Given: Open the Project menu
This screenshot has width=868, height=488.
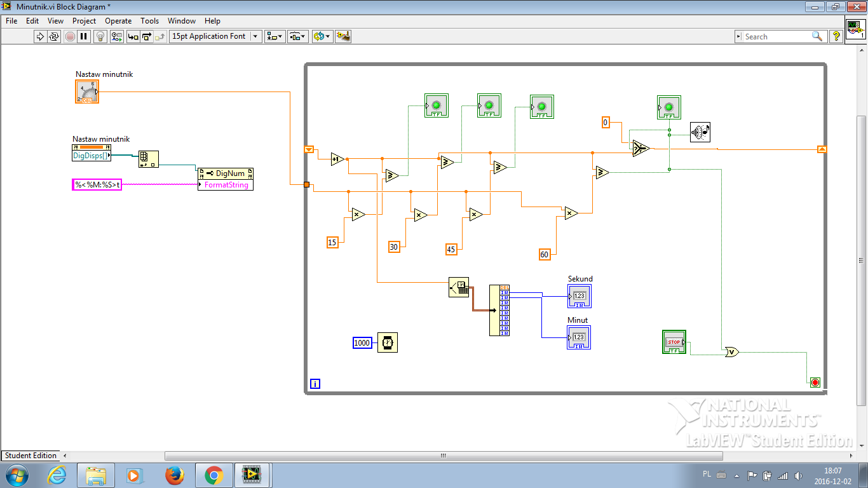Looking at the screenshot, I should 84,21.
